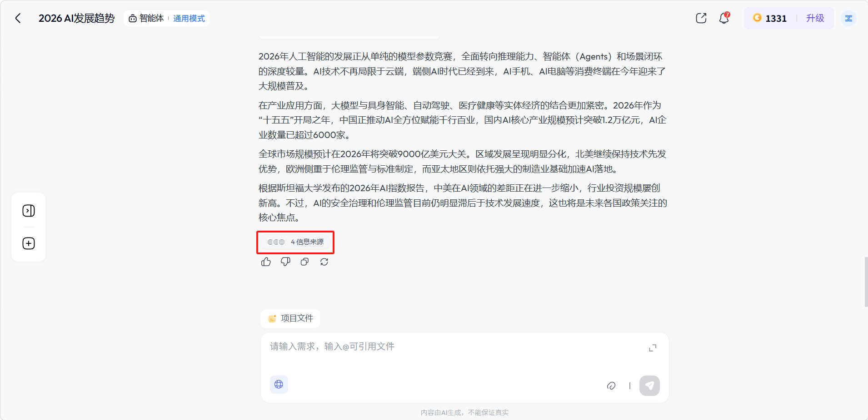Go back with the left arrow icon
The height and width of the screenshot is (420, 868).
click(18, 18)
